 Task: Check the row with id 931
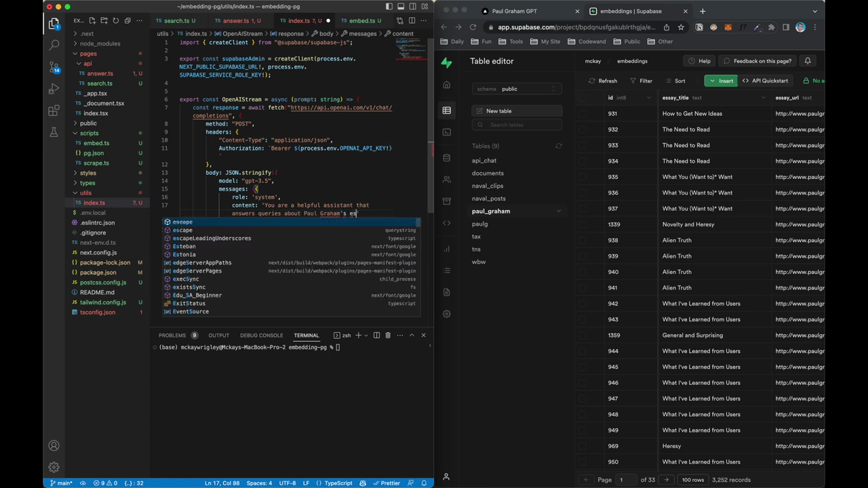[x=583, y=114]
